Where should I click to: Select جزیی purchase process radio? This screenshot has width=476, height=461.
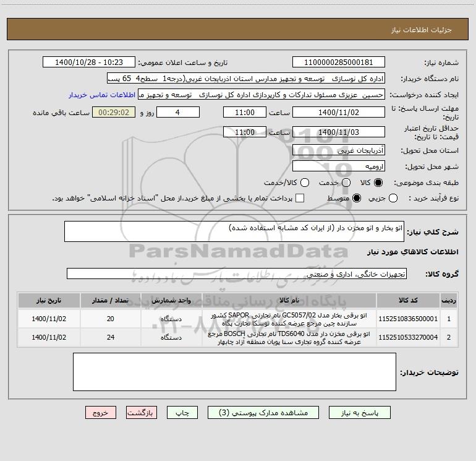pyautogui.click(x=393, y=199)
